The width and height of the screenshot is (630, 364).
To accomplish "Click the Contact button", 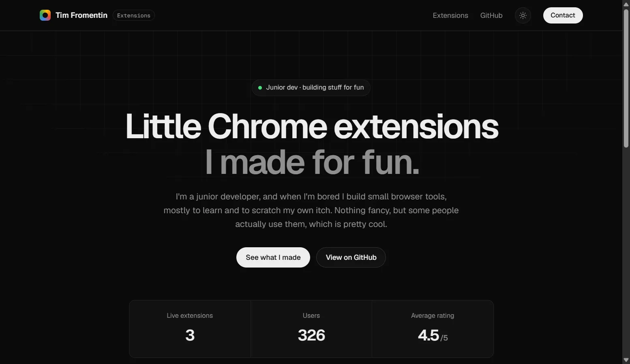I will (x=563, y=15).
